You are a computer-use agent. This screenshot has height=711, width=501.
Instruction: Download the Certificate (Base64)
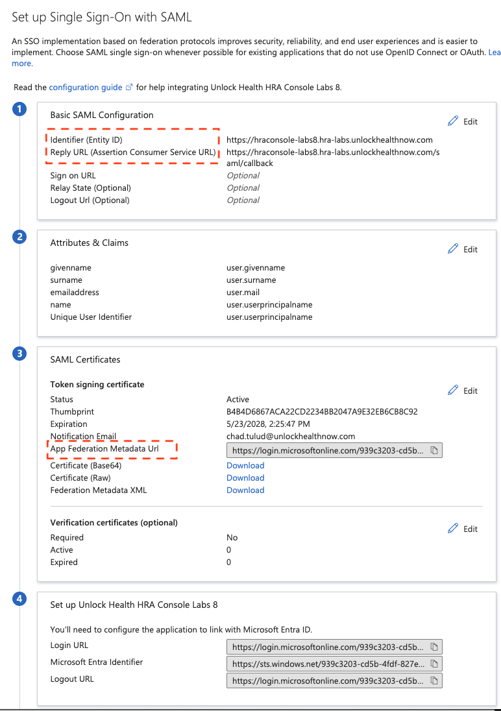point(245,466)
